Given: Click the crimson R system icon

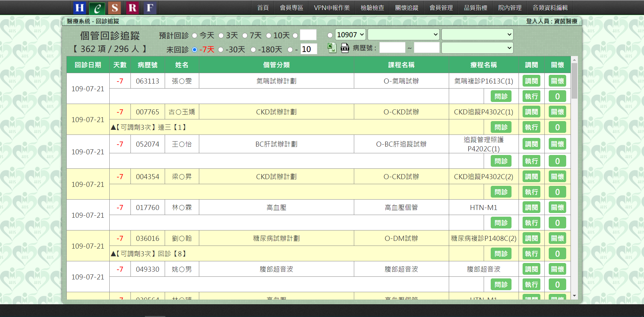Looking at the screenshot, I should 132,8.
